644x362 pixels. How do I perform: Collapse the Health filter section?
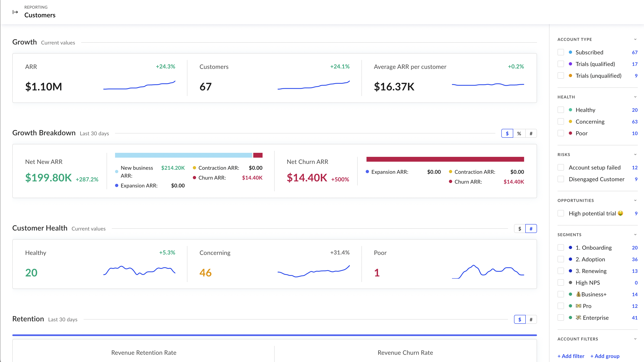click(x=635, y=97)
